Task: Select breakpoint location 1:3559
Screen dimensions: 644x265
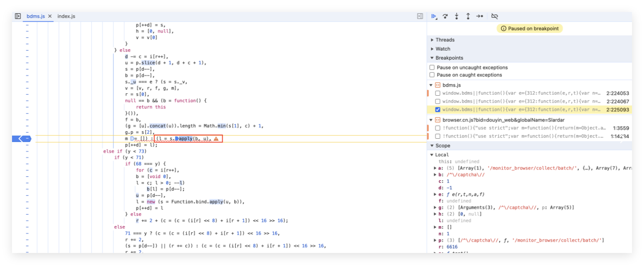Action: [x=620, y=128]
